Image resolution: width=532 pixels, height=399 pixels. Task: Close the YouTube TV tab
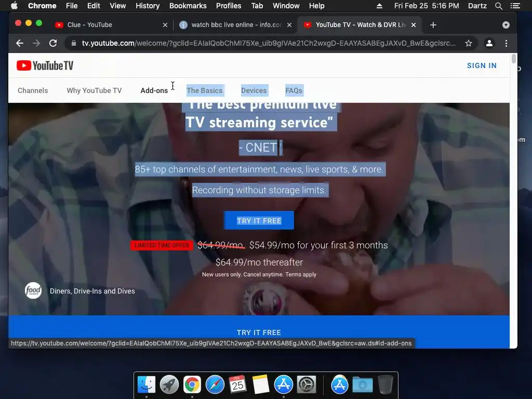click(414, 25)
